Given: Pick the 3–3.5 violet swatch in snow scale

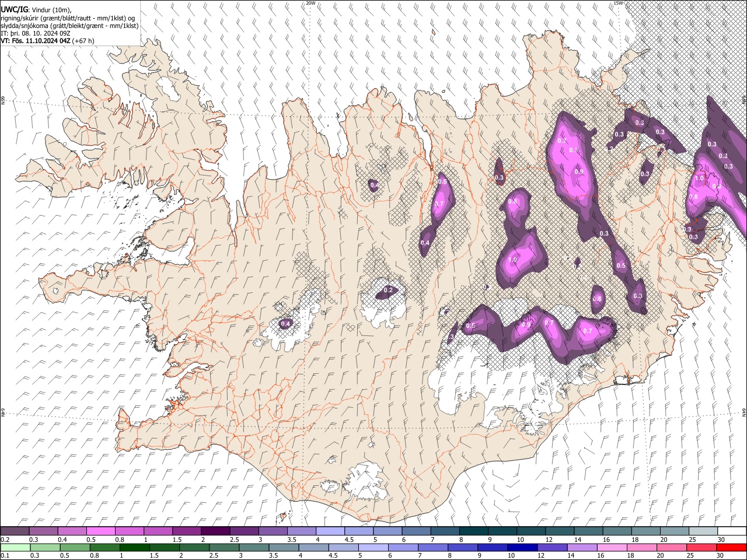Looking at the screenshot, I should tap(273, 531).
